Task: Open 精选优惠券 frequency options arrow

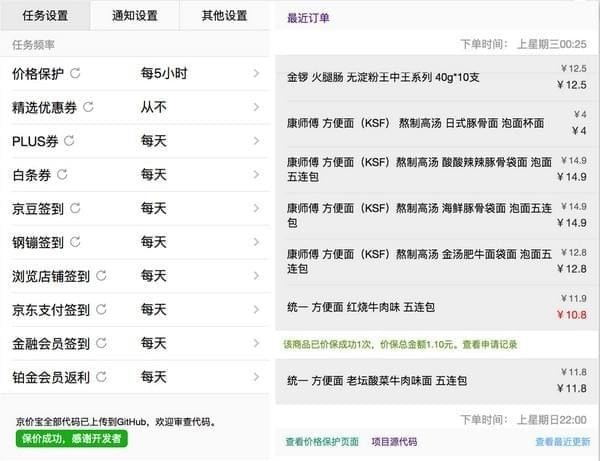Action: (x=257, y=108)
